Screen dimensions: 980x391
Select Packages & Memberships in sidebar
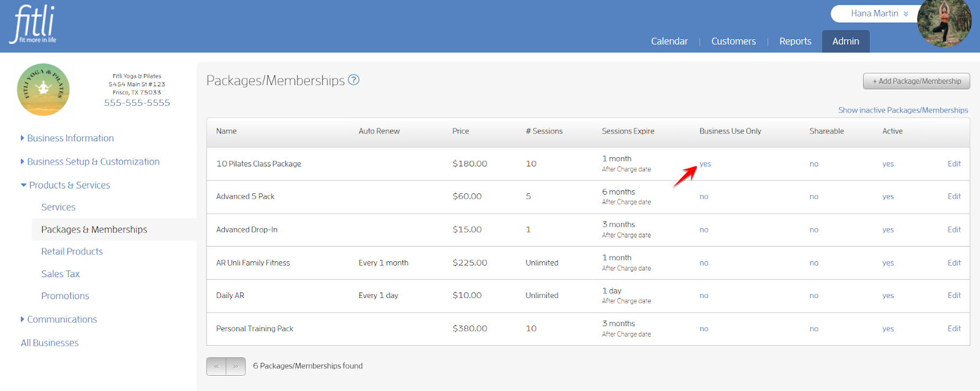94,229
